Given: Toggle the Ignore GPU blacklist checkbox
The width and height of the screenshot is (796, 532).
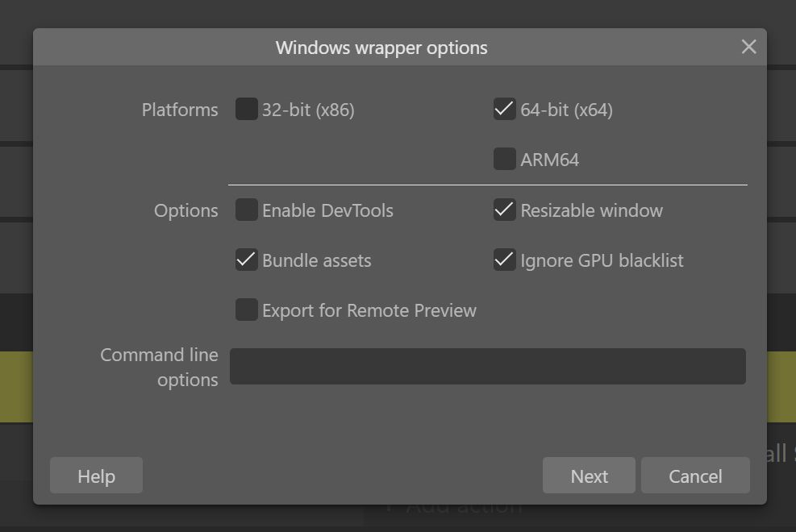Looking at the screenshot, I should 505,260.
